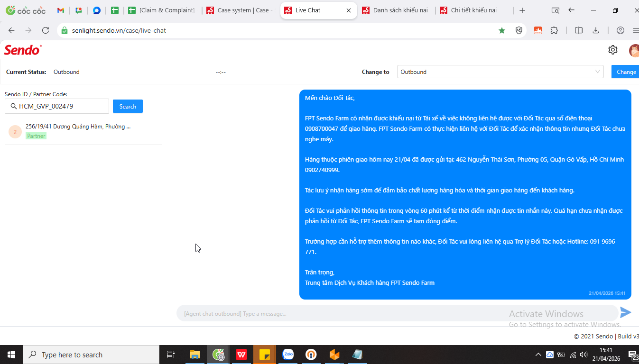Click the Sendo logo
Screen dimensions: 639x364
pos(23,50)
